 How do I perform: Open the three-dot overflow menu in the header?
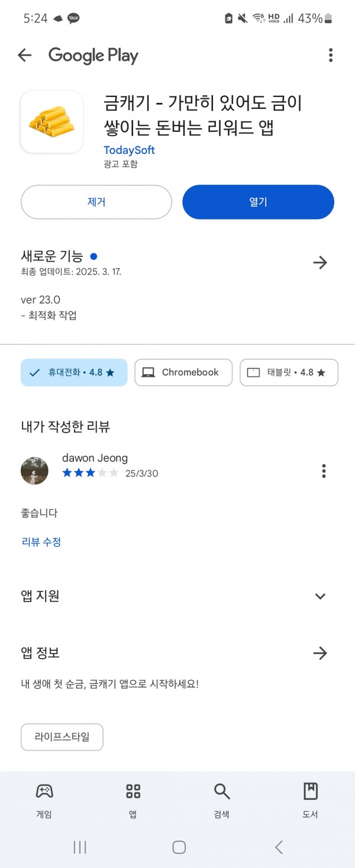click(331, 56)
